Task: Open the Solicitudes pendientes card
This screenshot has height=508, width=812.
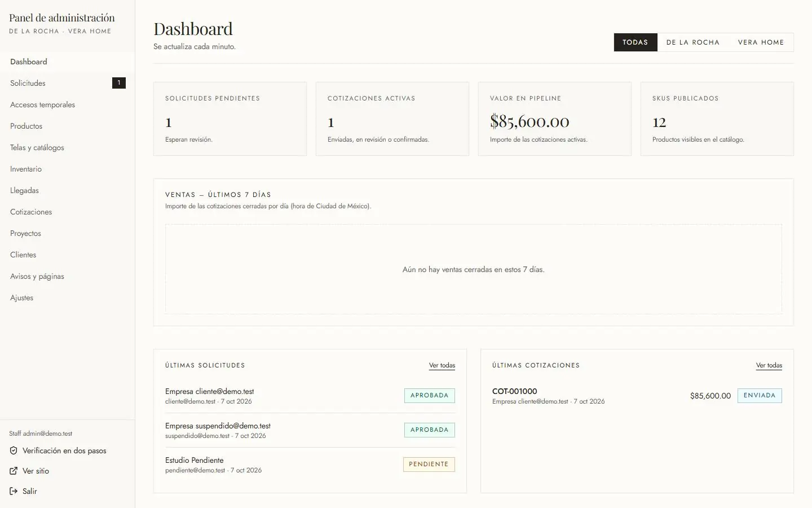Action: pyautogui.click(x=230, y=119)
